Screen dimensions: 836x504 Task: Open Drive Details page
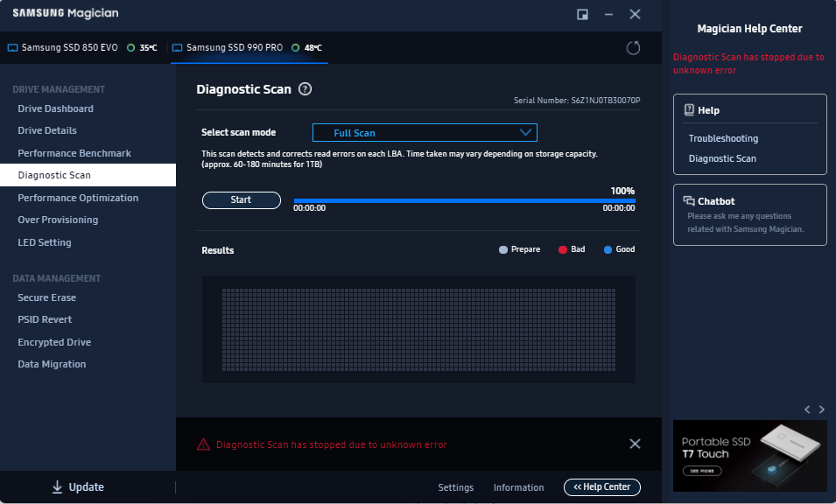pyautogui.click(x=47, y=130)
